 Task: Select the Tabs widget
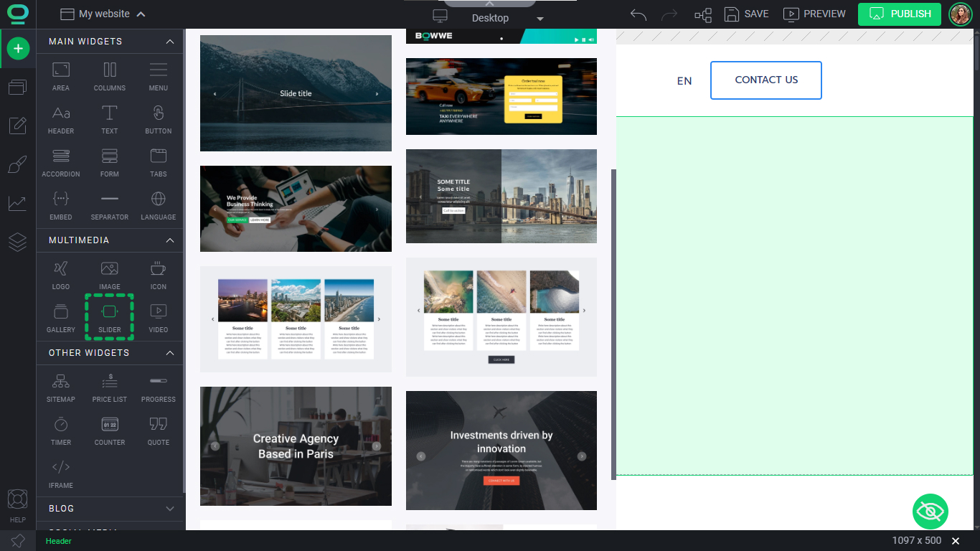[159, 163]
